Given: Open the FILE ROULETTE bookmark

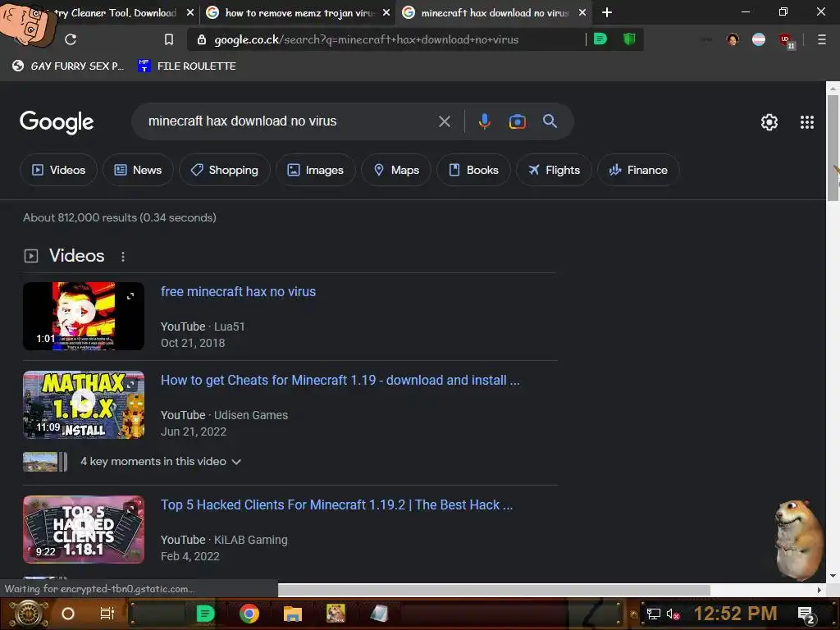Looking at the screenshot, I should pyautogui.click(x=187, y=66).
